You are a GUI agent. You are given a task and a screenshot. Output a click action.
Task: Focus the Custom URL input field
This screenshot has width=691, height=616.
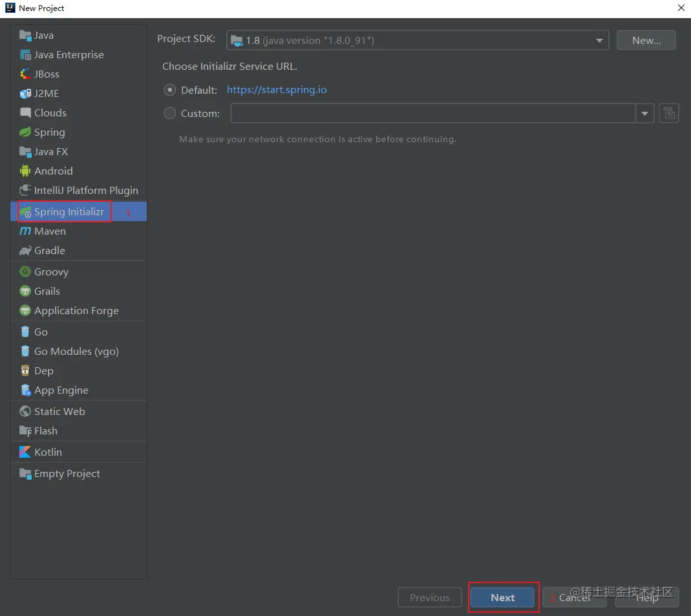pyautogui.click(x=432, y=113)
